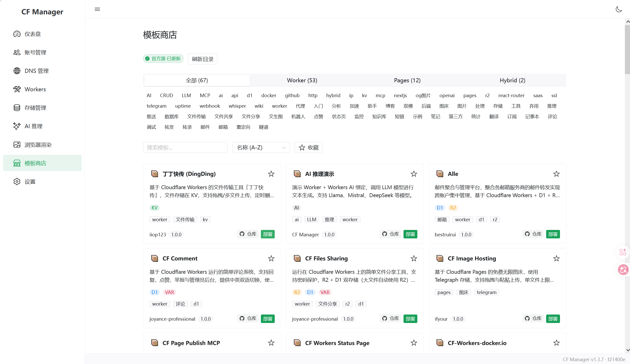Filter by the 收藏 favorites button
The width and height of the screenshot is (630, 364).
tap(309, 147)
